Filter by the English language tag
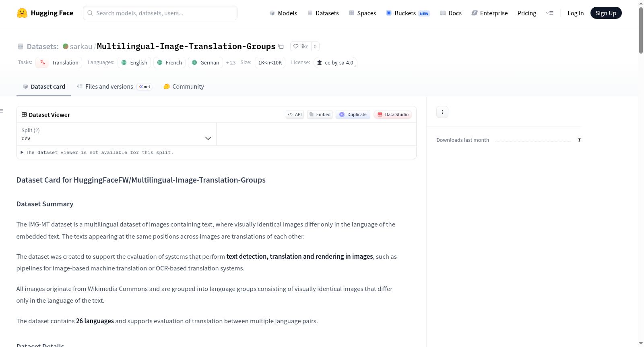The height and width of the screenshot is (347, 644). (134, 62)
